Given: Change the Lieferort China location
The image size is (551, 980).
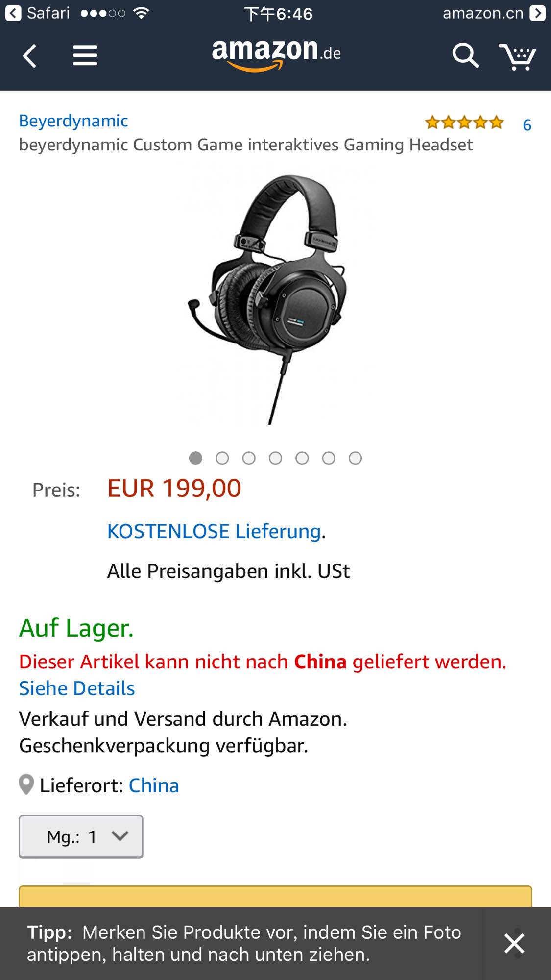Looking at the screenshot, I should pos(153,785).
